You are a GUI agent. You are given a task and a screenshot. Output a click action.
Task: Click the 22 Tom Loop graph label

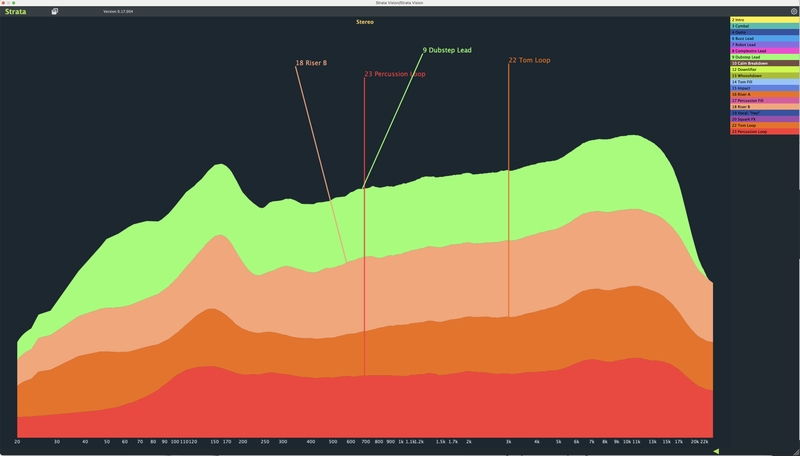pyautogui.click(x=529, y=60)
